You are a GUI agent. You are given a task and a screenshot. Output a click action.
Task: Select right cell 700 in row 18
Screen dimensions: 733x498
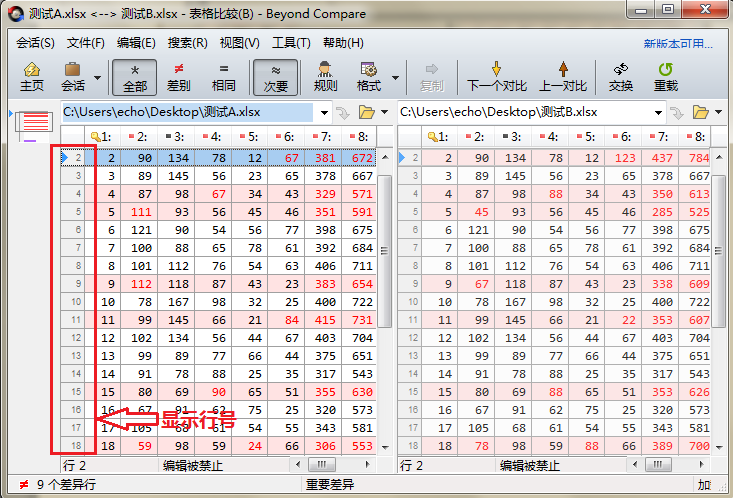tap(696, 446)
